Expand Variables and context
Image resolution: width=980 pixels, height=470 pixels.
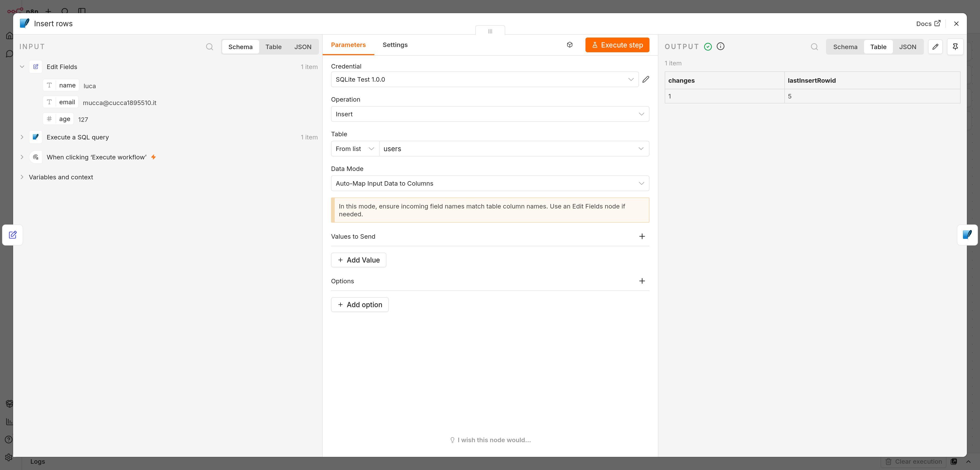pos(22,177)
